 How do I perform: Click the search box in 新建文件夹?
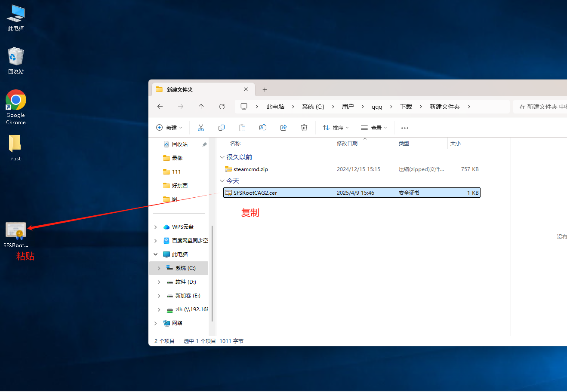coord(540,107)
